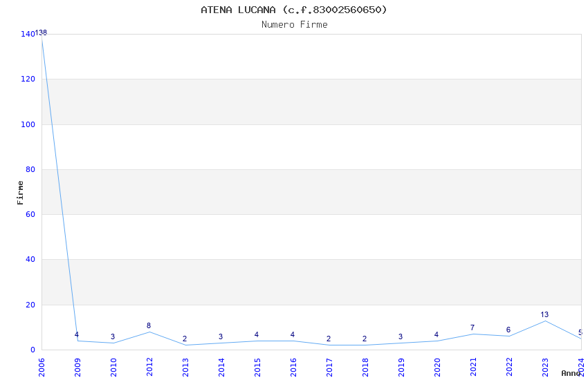Click the y-axis tick label 20
Screen dimensions: 588x380
pyautogui.click(x=30, y=305)
